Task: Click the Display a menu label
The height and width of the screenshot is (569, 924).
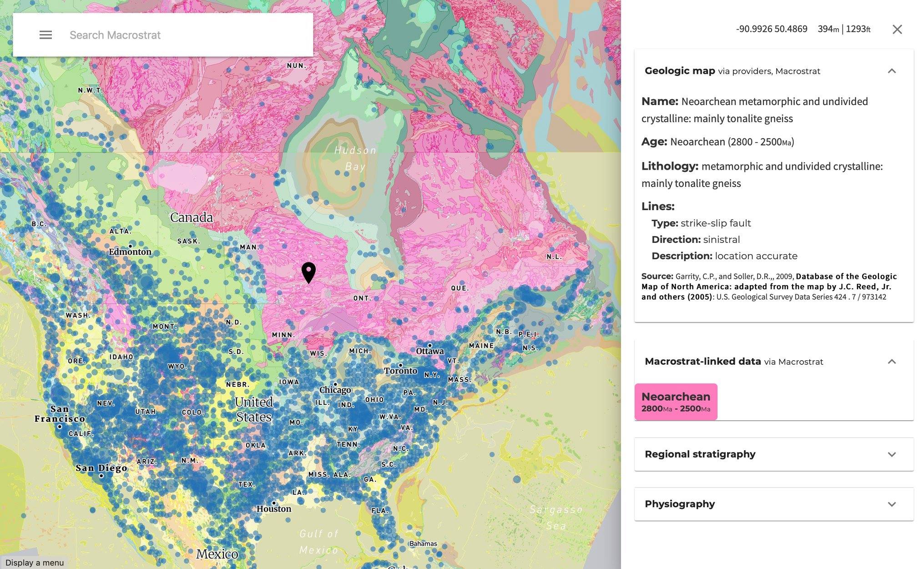Action: click(35, 563)
